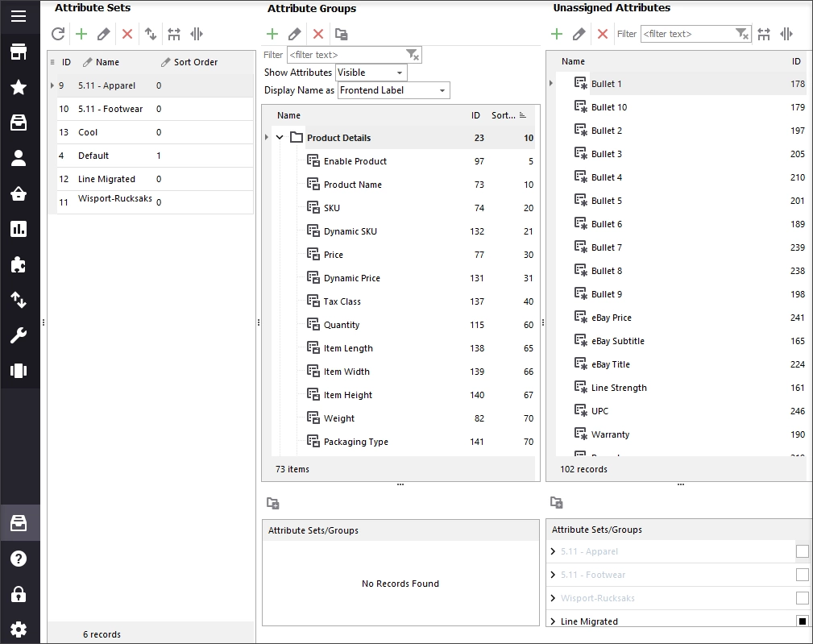
Task: Click assign icon below Attribute Groups list
Action: coord(272,503)
